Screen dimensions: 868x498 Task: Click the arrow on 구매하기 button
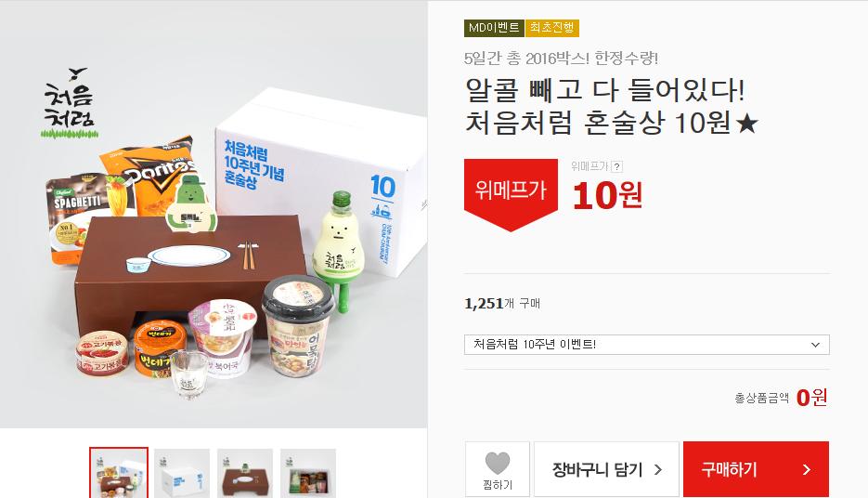coord(807,470)
